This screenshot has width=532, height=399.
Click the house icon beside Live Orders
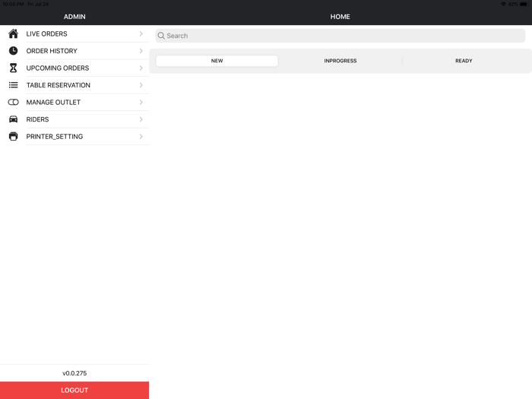[13, 33]
